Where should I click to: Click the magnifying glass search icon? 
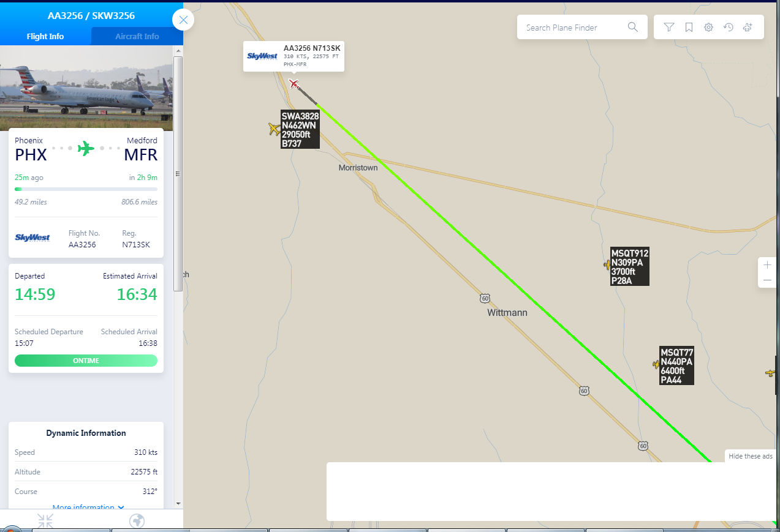click(x=633, y=27)
